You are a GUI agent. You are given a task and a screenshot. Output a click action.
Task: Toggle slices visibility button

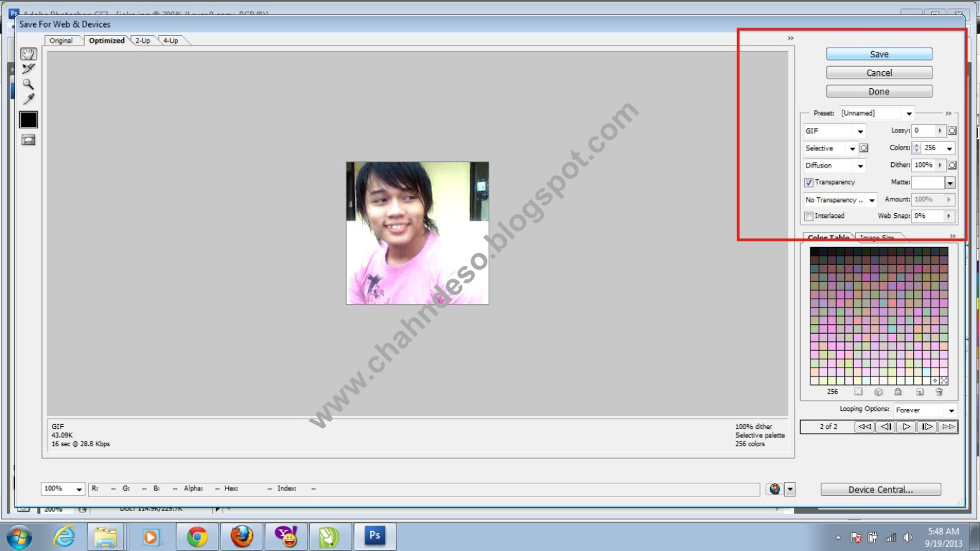point(28,140)
